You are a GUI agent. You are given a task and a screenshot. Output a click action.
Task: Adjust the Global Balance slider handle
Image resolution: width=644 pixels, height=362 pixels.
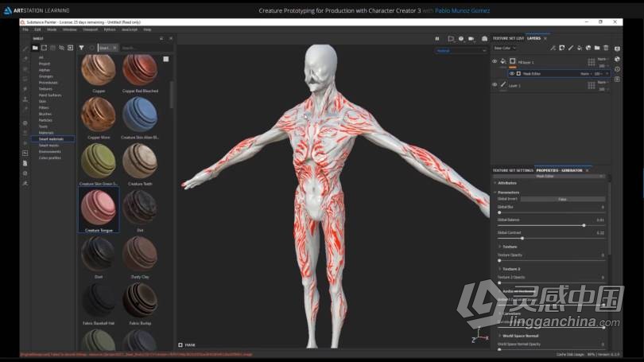click(x=584, y=225)
